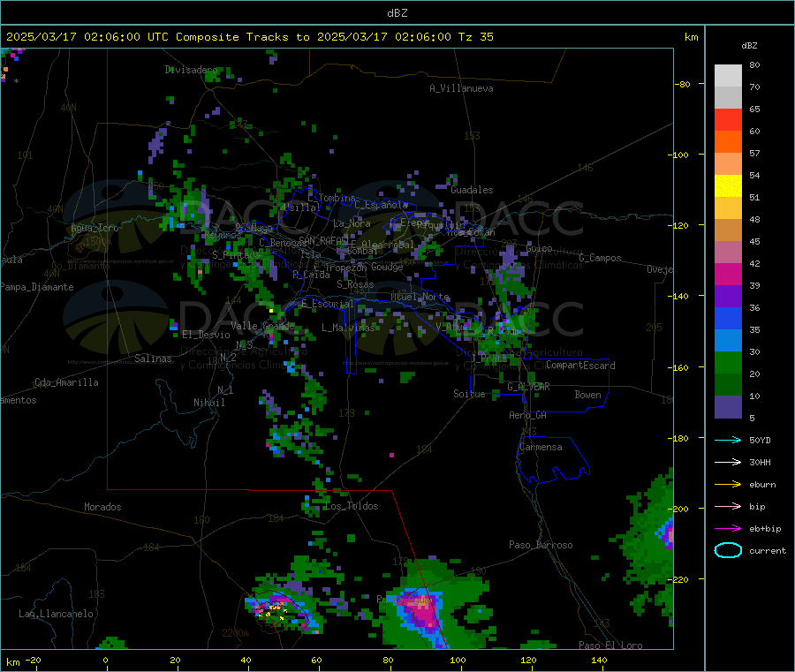Click the isolated magenta radar echo near 184
This screenshot has width=795, height=672.
coord(392,456)
